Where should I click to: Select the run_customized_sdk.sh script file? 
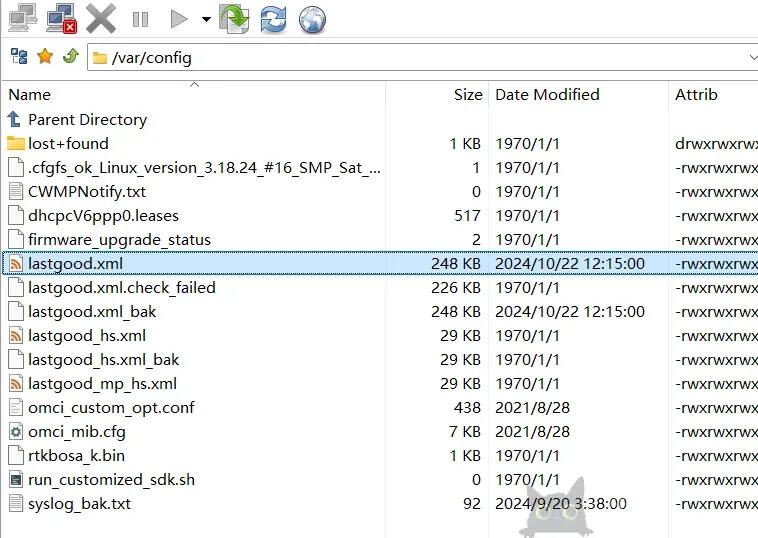click(x=111, y=480)
